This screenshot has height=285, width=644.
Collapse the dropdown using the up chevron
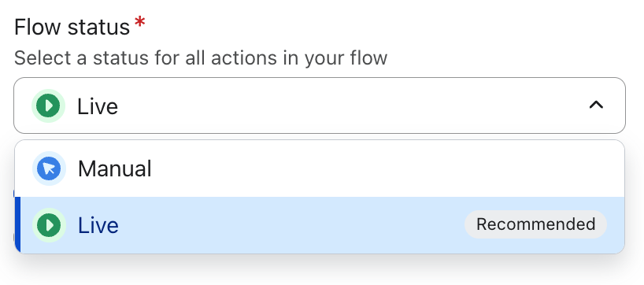pos(596,105)
